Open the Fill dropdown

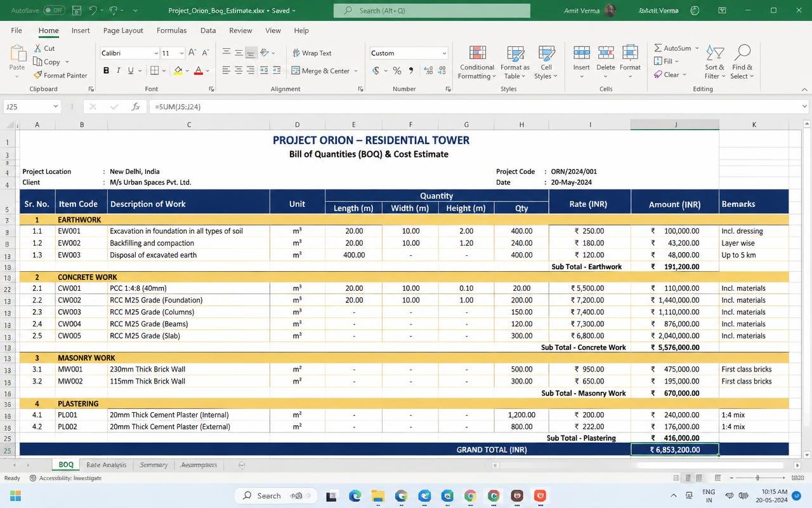click(x=666, y=61)
